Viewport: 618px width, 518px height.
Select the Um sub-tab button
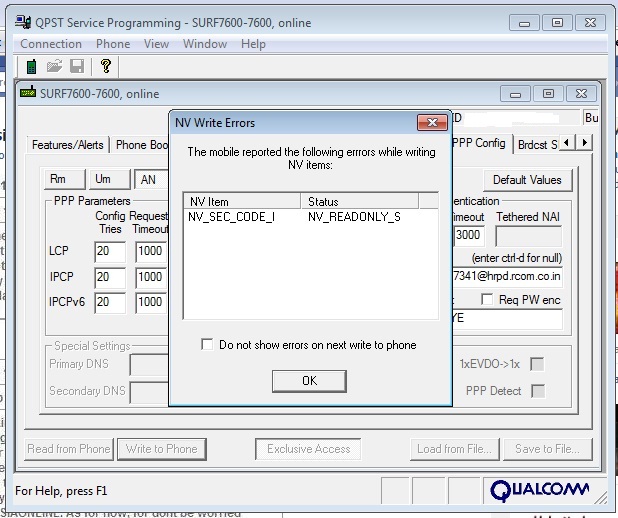tap(110, 179)
